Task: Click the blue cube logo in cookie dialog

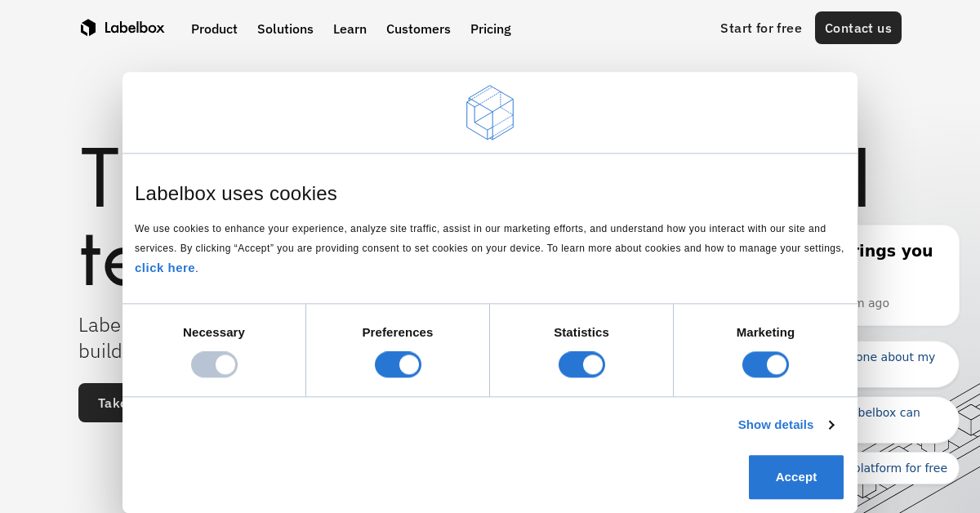Action: click(x=490, y=113)
